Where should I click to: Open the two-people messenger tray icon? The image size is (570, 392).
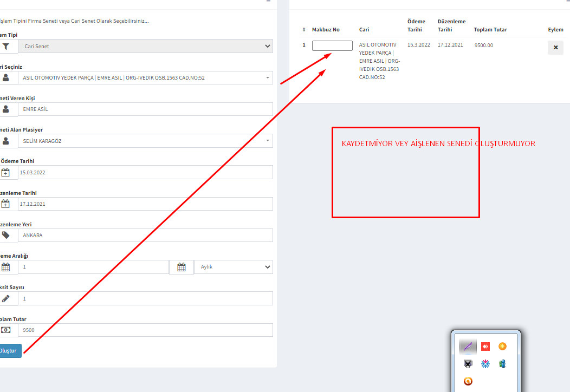502,364
